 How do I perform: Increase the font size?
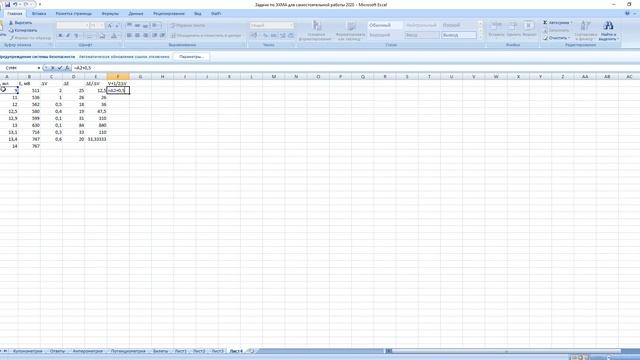[x=109, y=25]
